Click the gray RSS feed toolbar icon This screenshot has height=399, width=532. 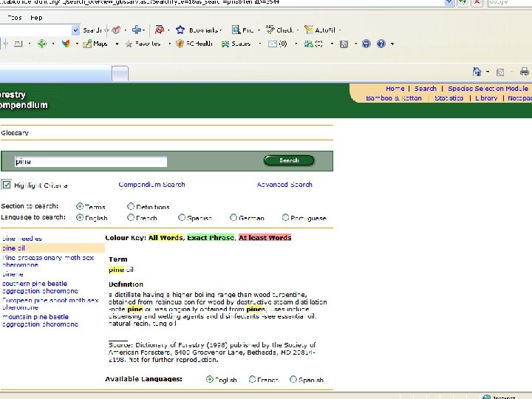pos(344,44)
